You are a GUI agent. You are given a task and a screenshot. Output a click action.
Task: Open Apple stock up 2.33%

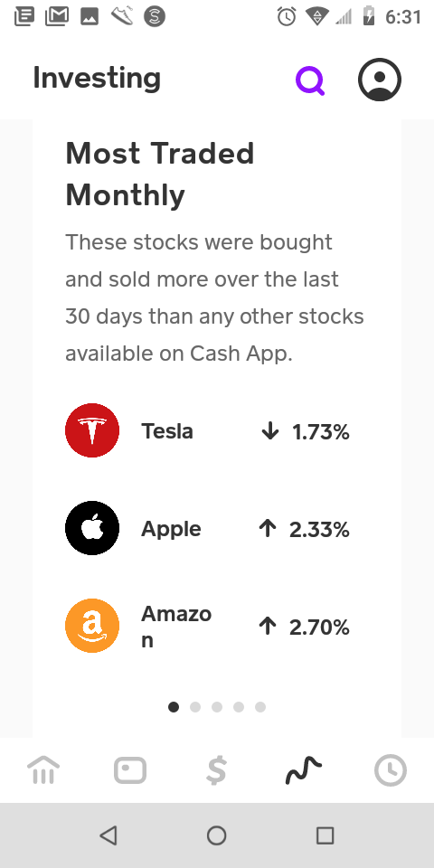click(x=216, y=528)
